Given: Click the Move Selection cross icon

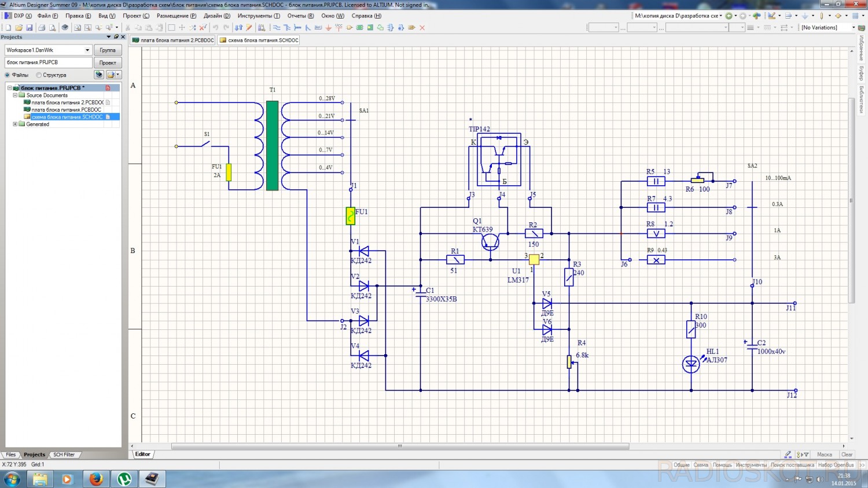Looking at the screenshot, I should pyautogui.click(x=182, y=27).
